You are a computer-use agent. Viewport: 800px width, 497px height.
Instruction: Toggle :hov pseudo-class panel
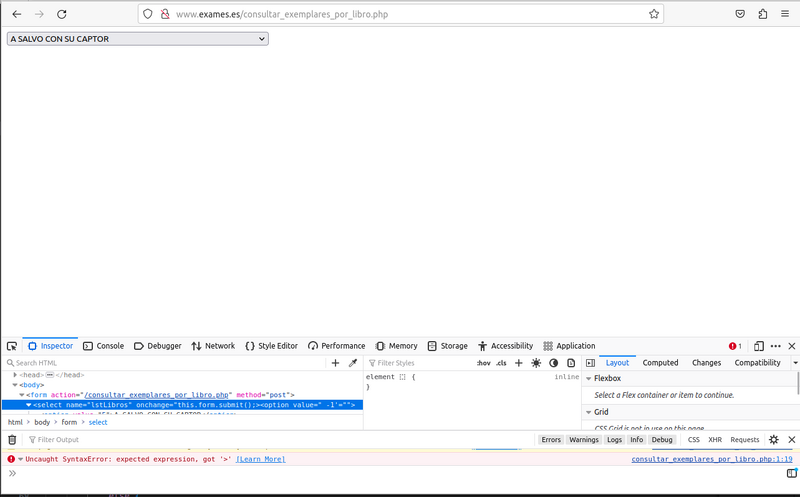tap(484, 363)
